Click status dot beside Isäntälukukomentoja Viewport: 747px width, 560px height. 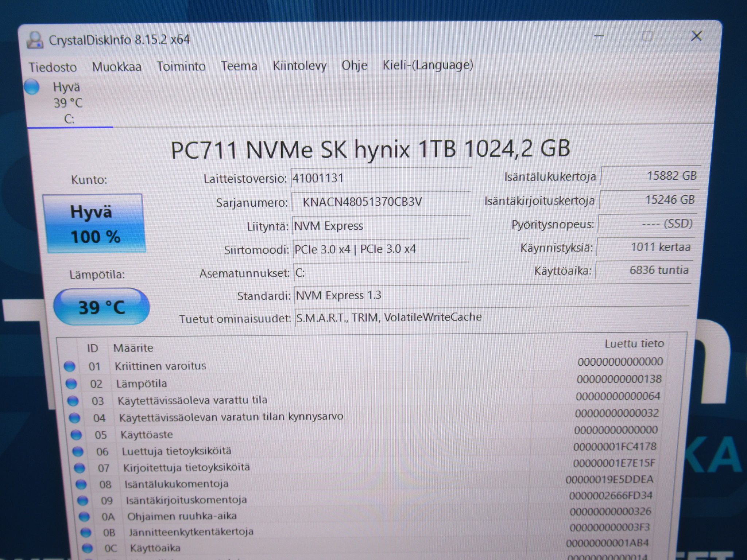coord(81,484)
